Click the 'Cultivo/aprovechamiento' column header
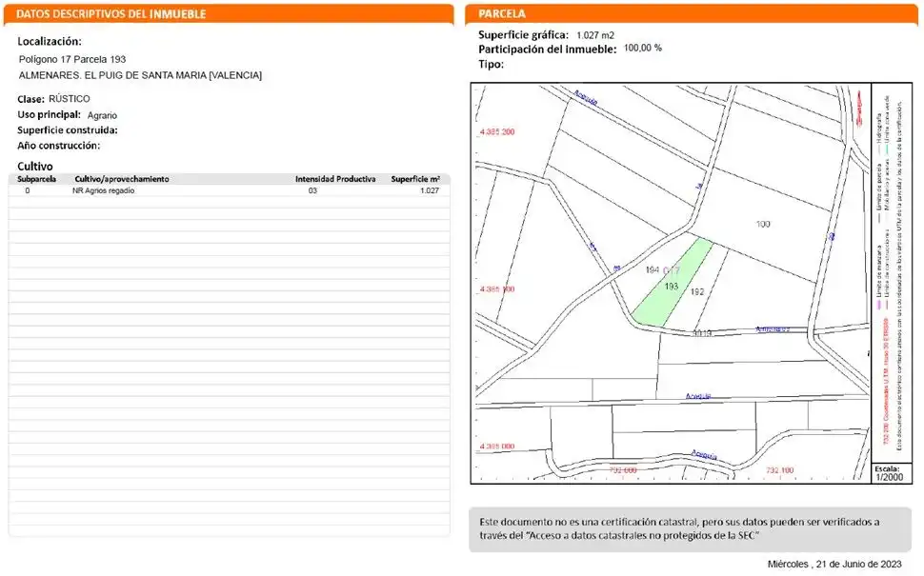This screenshot has width=924, height=576. coord(122,179)
